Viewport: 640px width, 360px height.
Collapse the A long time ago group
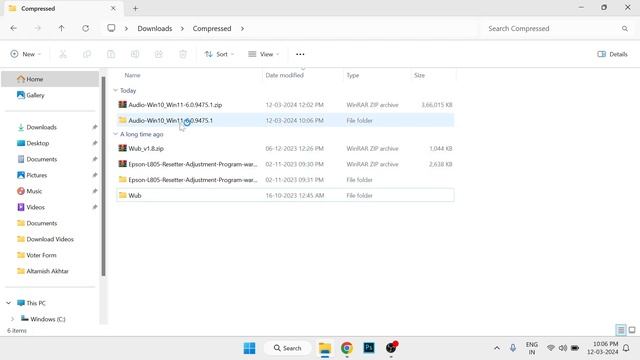pyautogui.click(x=116, y=134)
